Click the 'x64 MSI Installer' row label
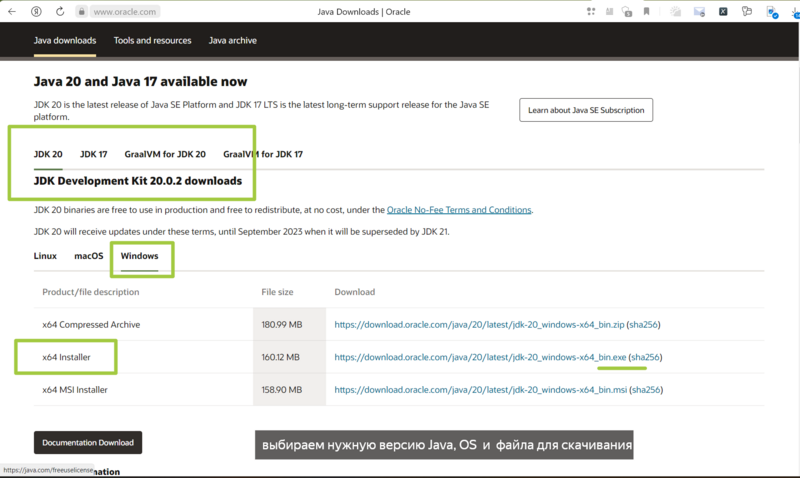Image resolution: width=800 pixels, height=478 pixels. pyautogui.click(x=75, y=390)
